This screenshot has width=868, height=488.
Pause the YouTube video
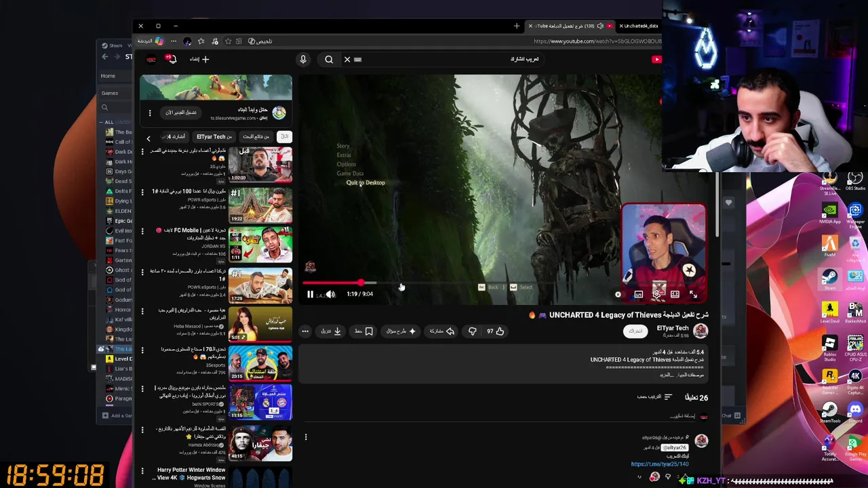click(310, 294)
